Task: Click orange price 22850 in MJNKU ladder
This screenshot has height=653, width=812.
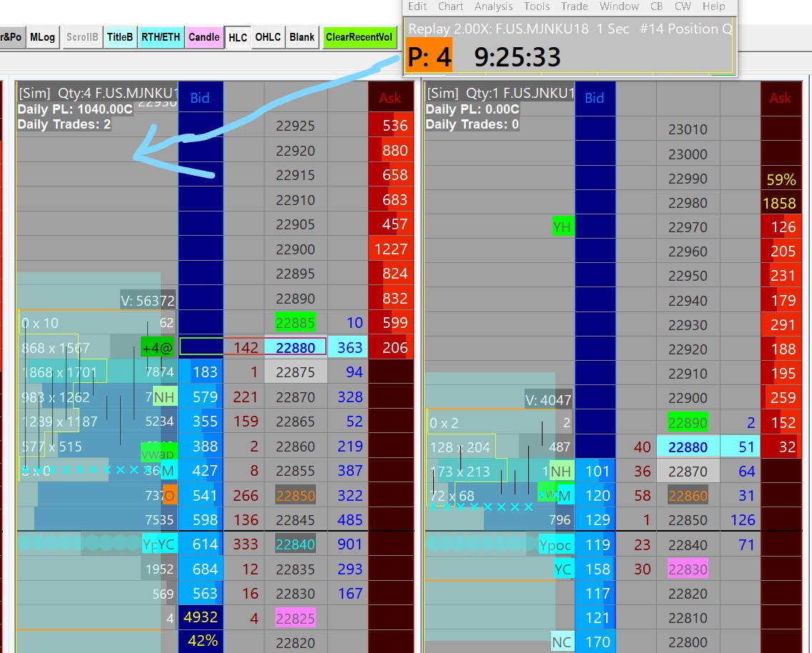Action: [x=295, y=496]
